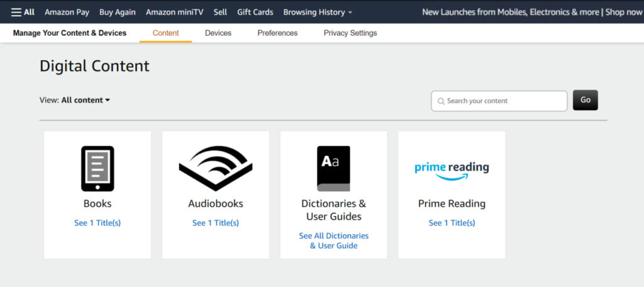Click the Dictionaries book icon
The height and width of the screenshot is (287, 644).
coord(333,168)
